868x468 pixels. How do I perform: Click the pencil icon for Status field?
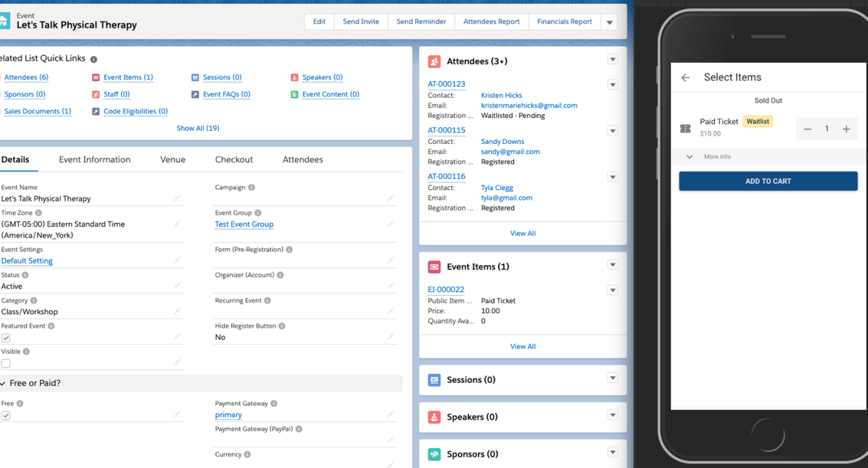(177, 286)
